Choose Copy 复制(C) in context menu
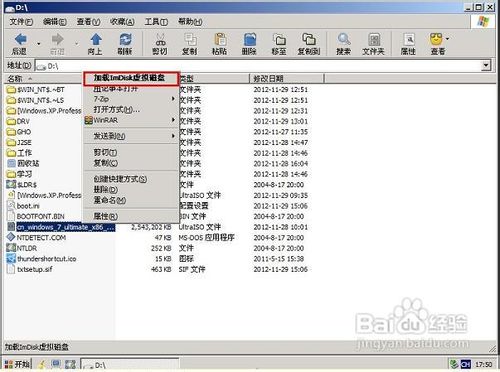Image resolution: width=500 pixels, height=372 pixels. click(131, 163)
